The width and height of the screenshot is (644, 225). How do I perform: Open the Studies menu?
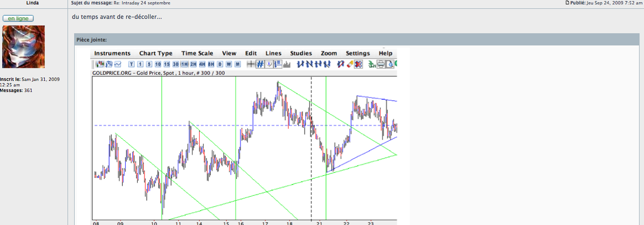[x=301, y=53]
